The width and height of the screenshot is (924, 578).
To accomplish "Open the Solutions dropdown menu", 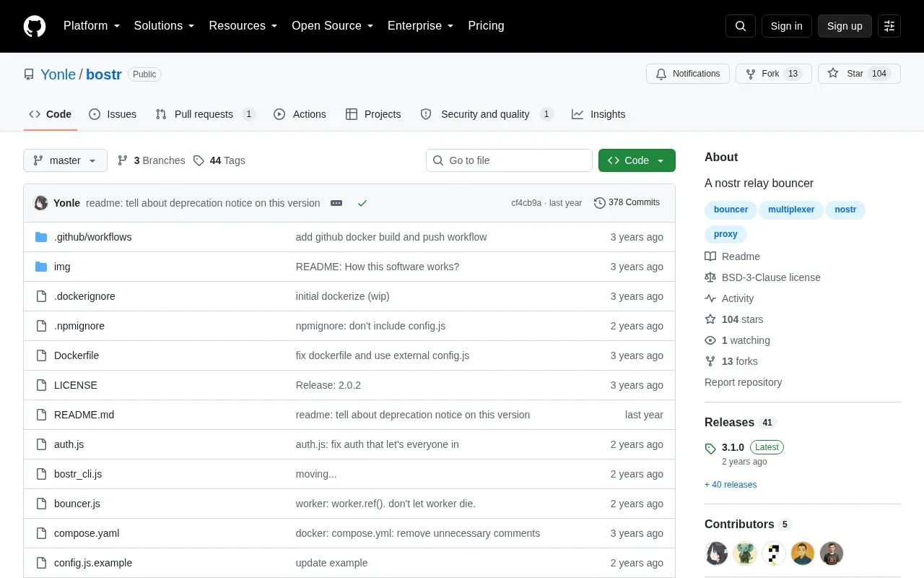I will pos(164,26).
